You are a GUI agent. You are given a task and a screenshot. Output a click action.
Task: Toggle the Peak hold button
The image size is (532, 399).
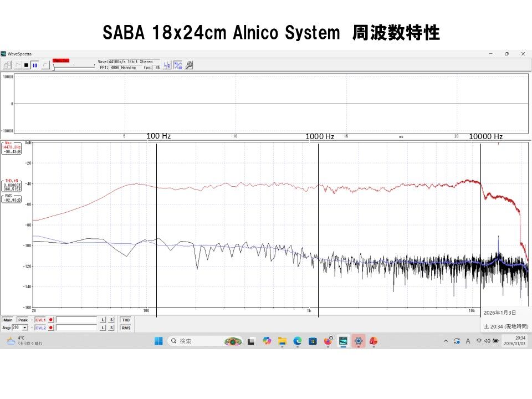tap(23, 320)
